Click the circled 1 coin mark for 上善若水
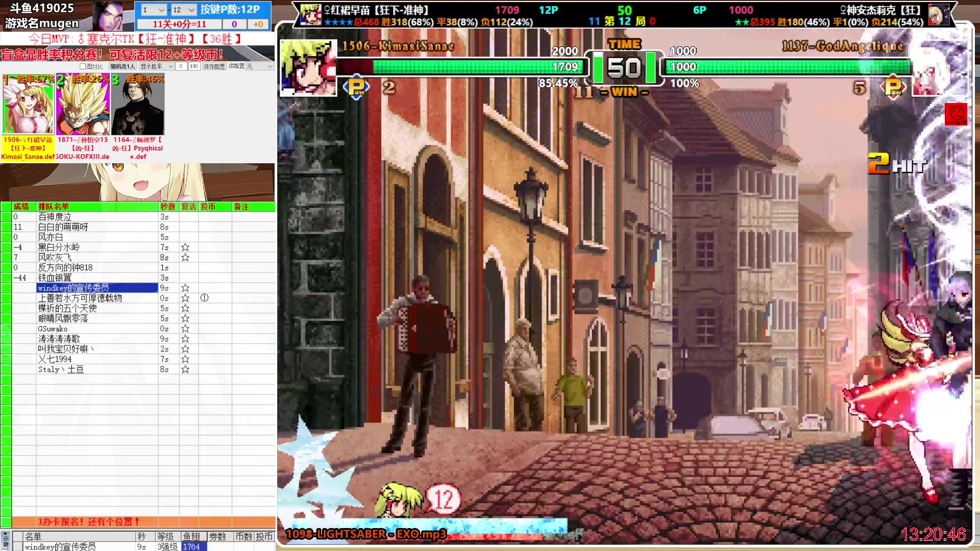Screen dimensions: 980x551 (x=205, y=298)
